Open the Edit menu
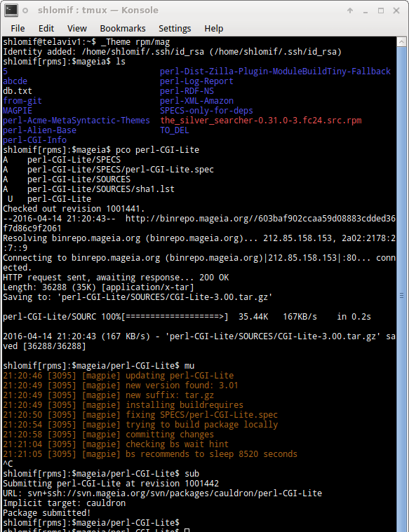The height and width of the screenshot is (532, 409). (46, 29)
